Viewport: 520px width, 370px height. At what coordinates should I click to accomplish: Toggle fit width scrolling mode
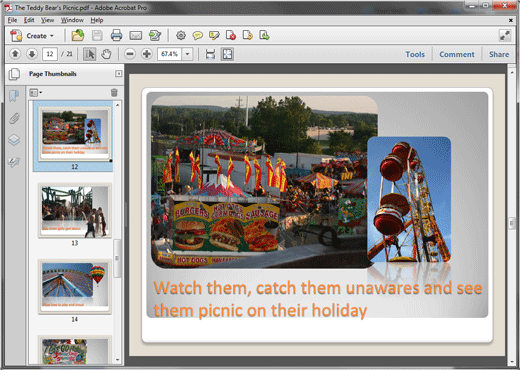tap(210, 54)
